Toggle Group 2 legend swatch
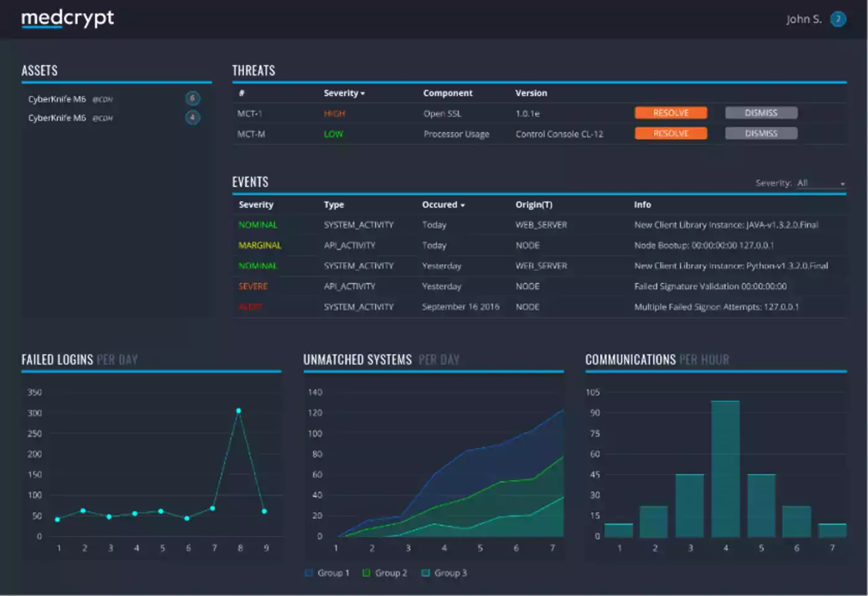 (366, 573)
